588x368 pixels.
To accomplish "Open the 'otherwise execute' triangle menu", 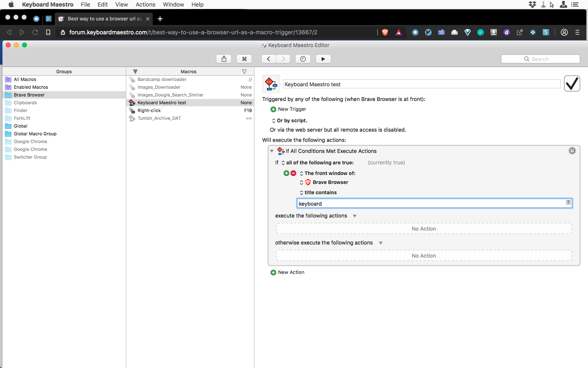I will pyautogui.click(x=381, y=243).
